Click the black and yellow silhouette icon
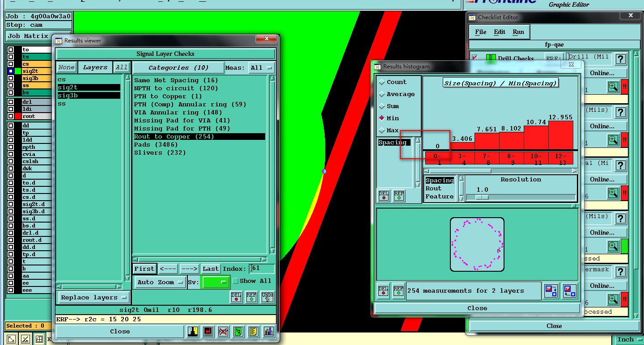Screen dimensions: 644x345 tap(193, 332)
